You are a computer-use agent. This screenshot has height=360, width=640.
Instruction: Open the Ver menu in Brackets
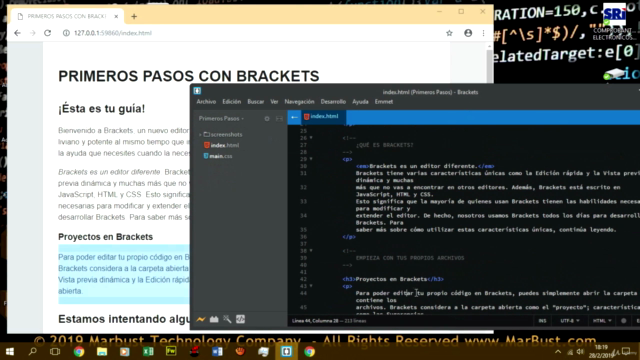point(274,102)
